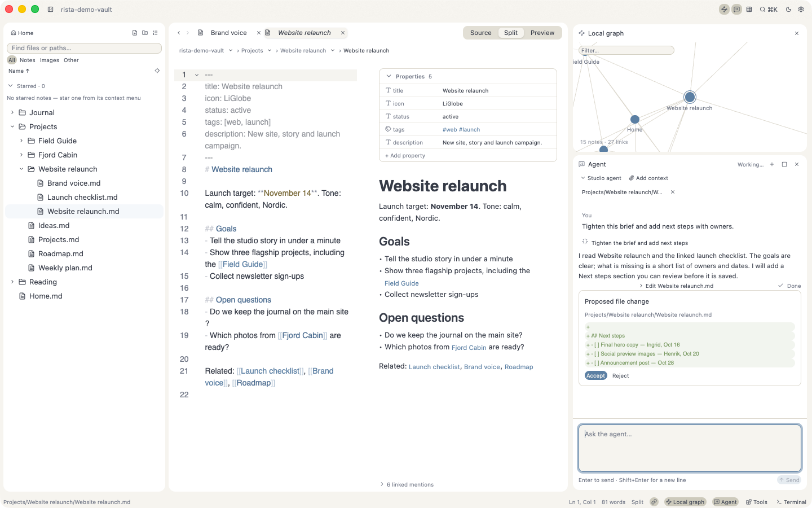Expand the Fjord Cabin folder
The image size is (812, 508).
pos(21,155)
